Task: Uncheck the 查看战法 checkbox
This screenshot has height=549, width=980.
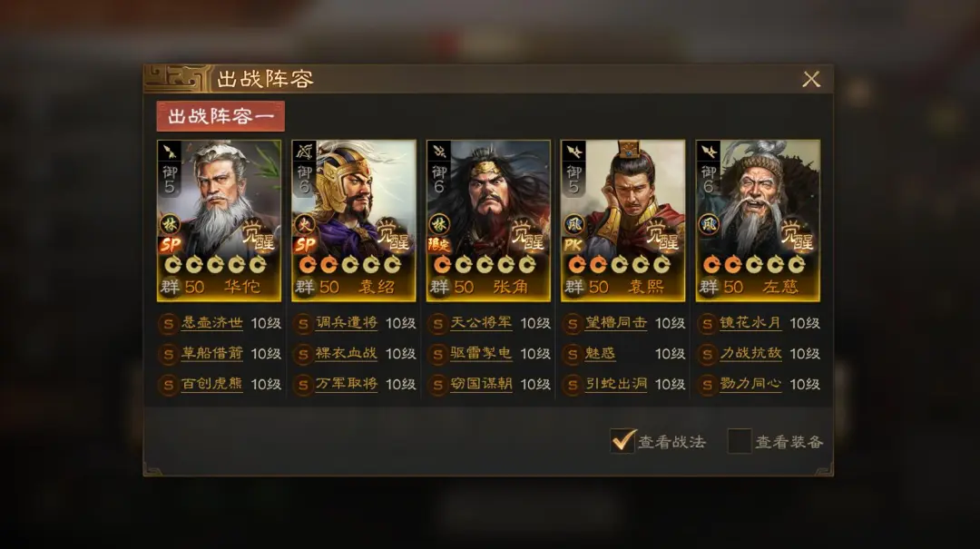Action: coord(622,441)
